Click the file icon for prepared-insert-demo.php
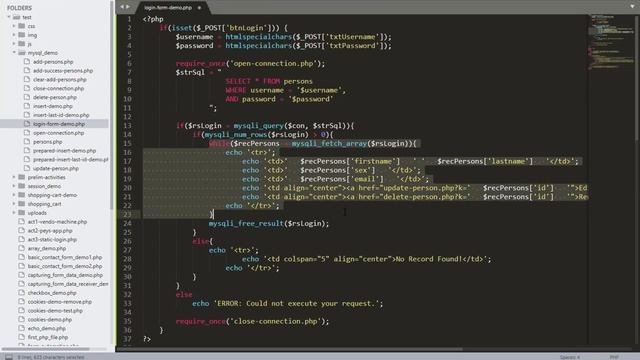The width and height of the screenshot is (640, 360). pos(27,151)
